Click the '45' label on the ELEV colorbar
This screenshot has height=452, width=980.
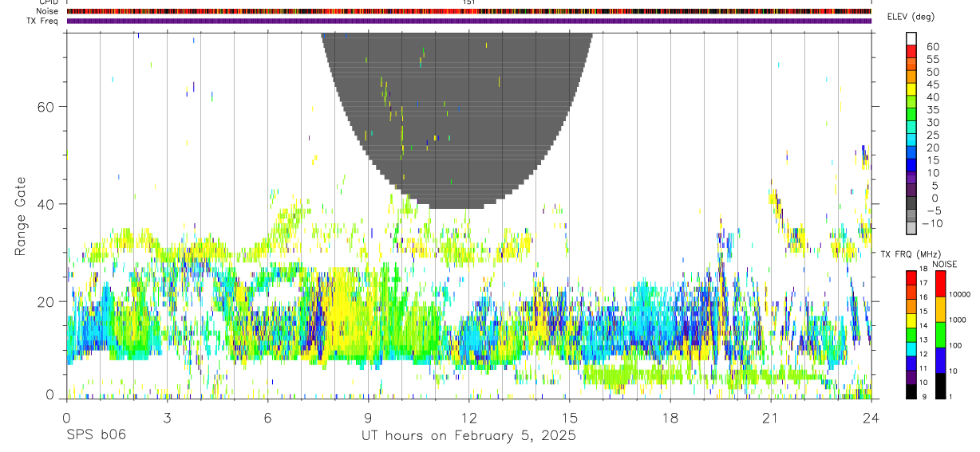[932, 85]
